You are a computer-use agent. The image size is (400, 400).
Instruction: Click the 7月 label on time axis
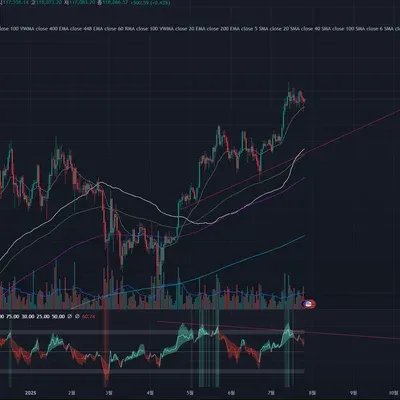tap(272, 393)
